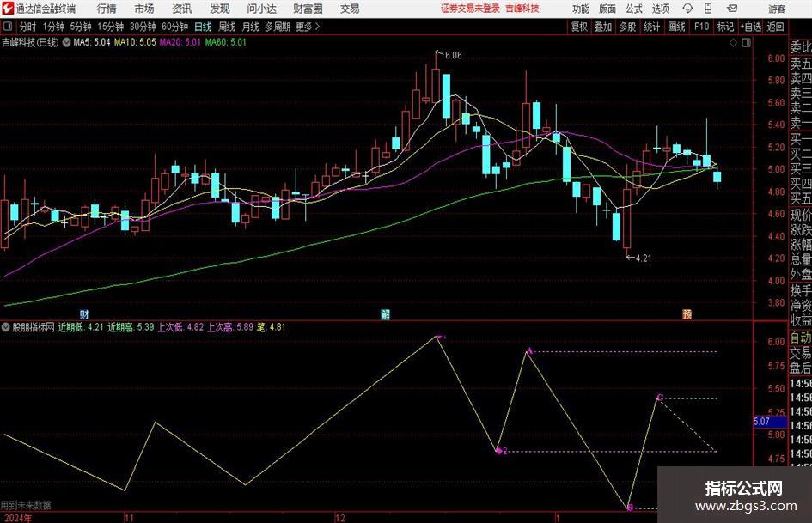This screenshot has height=523, width=812.
Task: Click the 通达信 red logo icon
Action: click(x=8, y=9)
